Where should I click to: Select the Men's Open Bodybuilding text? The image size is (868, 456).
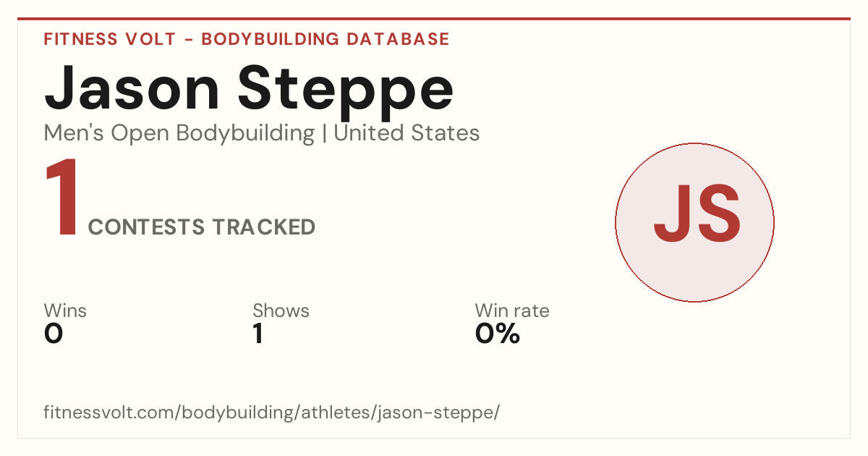pyautogui.click(x=179, y=133)
